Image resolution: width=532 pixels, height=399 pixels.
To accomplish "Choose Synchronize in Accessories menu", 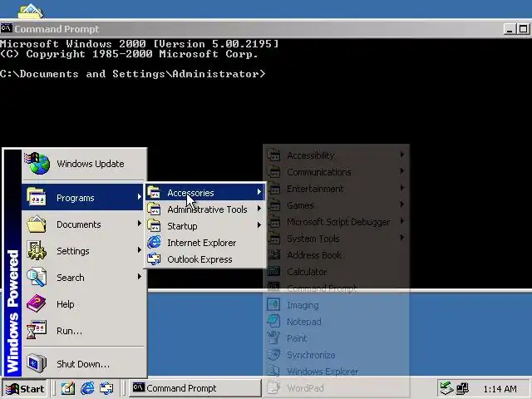I will pyautogui.click(x=336, y=355).
